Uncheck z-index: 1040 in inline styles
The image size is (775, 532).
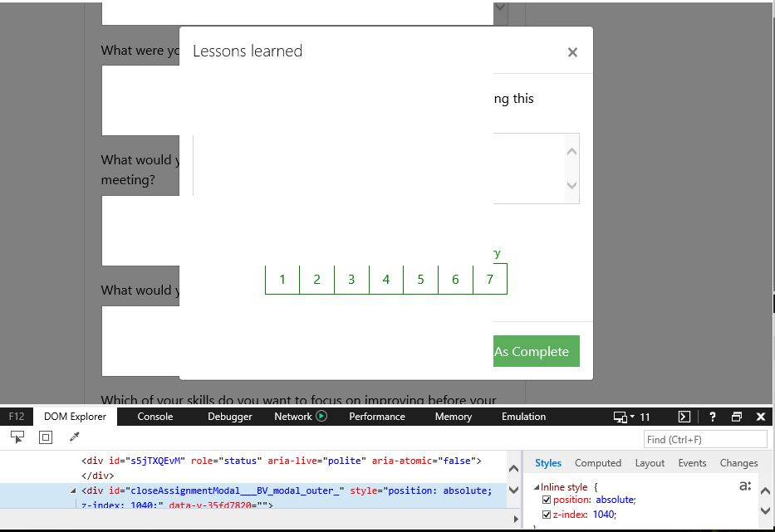coord(547,514)
